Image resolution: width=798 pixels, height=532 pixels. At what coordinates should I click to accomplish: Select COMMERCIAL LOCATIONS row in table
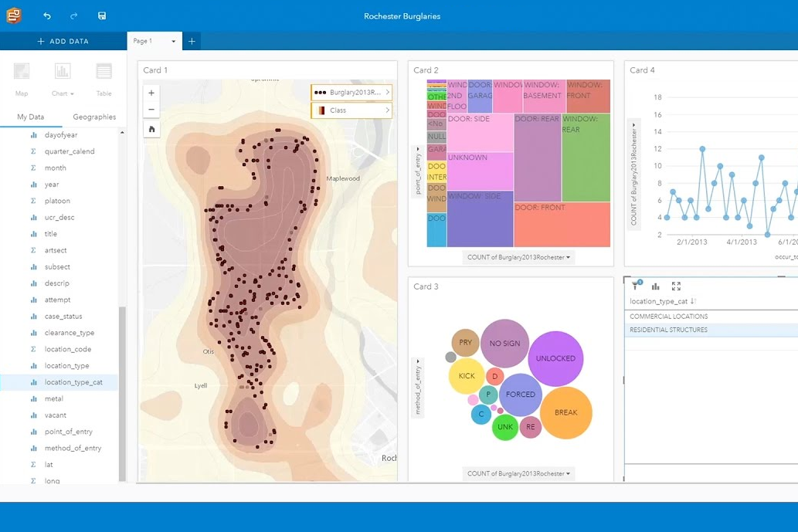[669, 317]
